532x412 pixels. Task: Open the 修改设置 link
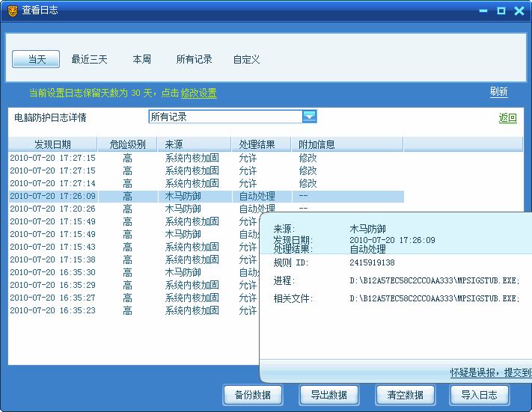(198, 93)
